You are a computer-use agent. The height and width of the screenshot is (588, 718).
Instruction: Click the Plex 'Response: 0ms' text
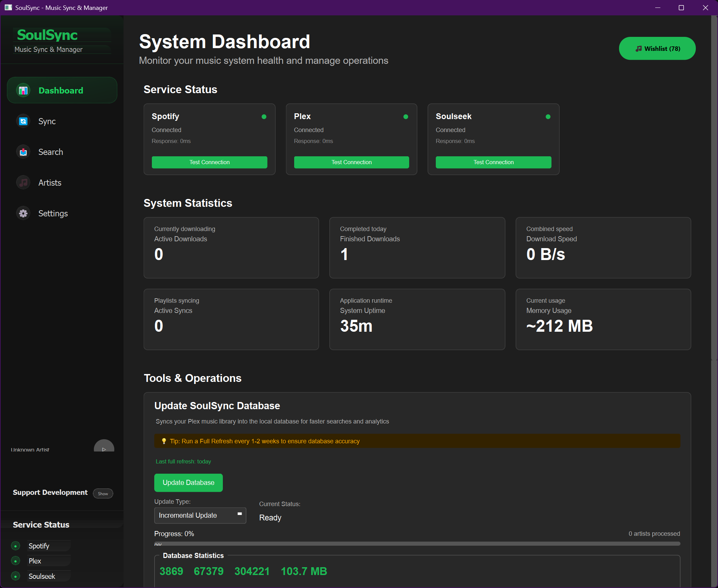tap(313, 141)
